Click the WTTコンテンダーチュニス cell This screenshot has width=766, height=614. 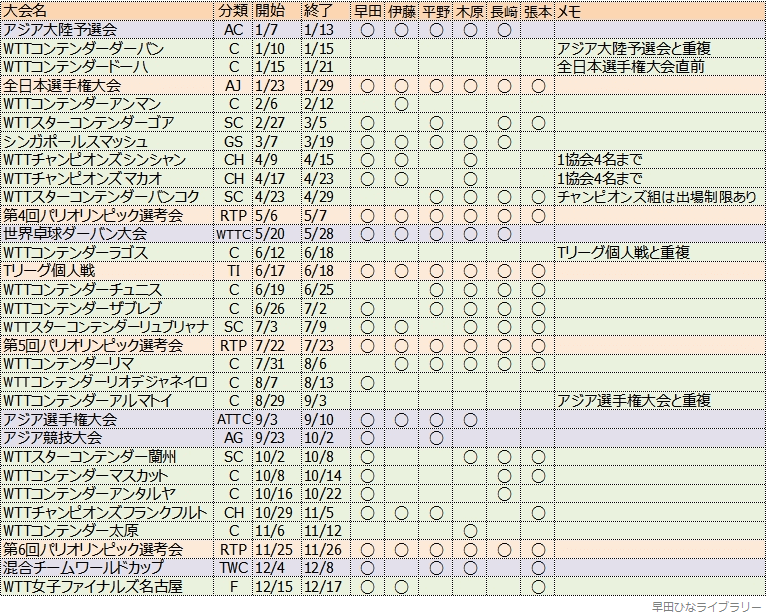[107, 290]
